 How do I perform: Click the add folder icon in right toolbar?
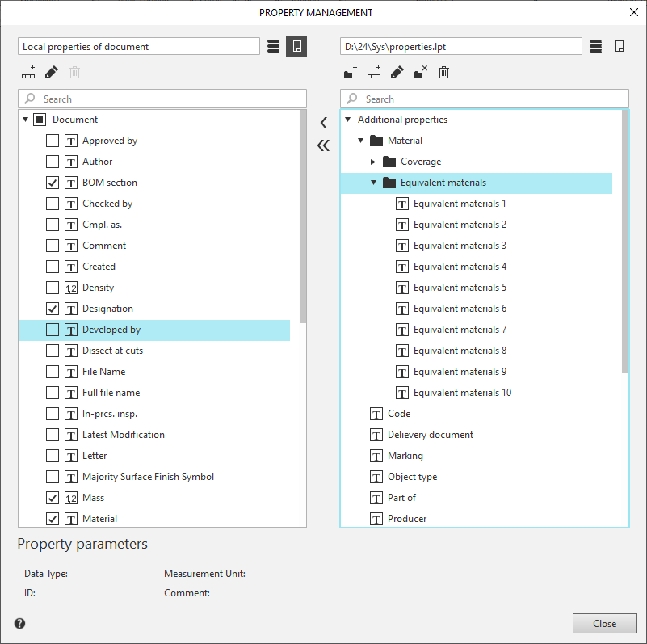[350, 73]
